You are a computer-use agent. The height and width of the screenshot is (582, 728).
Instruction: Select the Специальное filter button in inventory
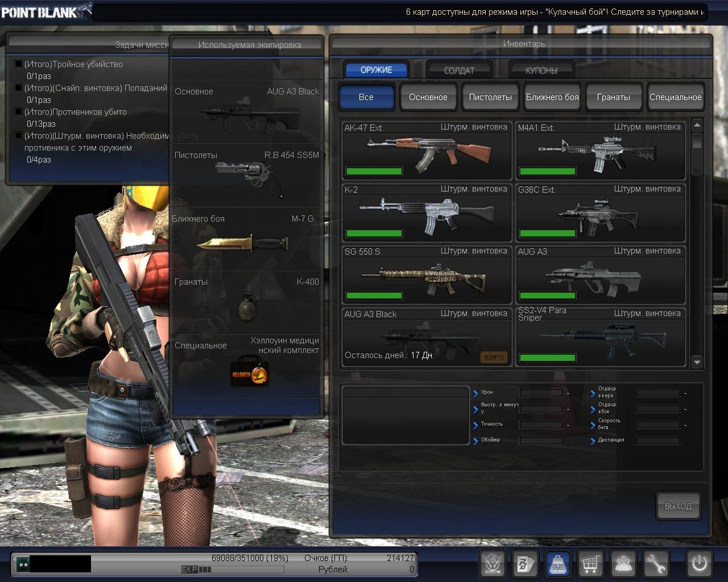tap(676, 97)
